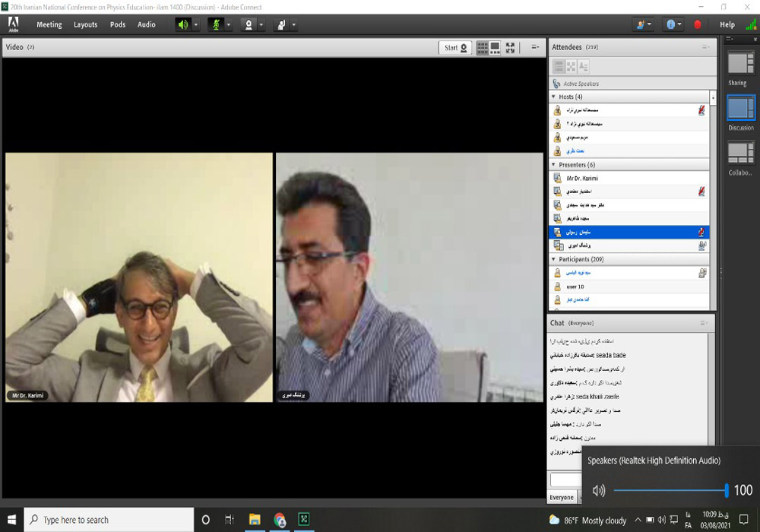
Task: Switch video pod to grid view
Action: 483,47
